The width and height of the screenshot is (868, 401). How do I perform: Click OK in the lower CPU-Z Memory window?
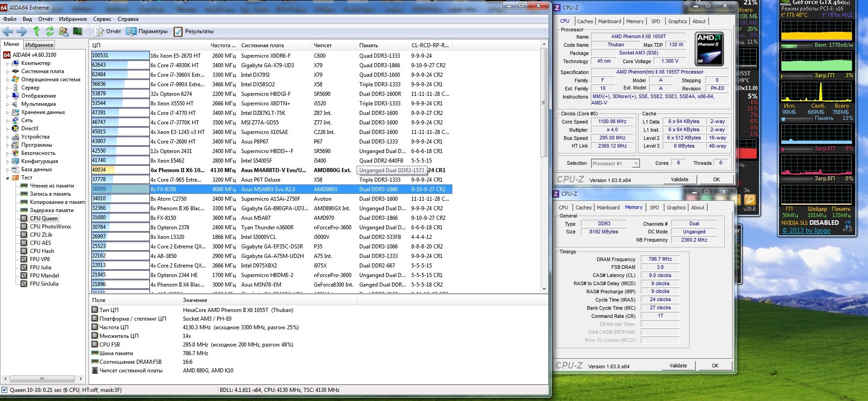point(715,366)
